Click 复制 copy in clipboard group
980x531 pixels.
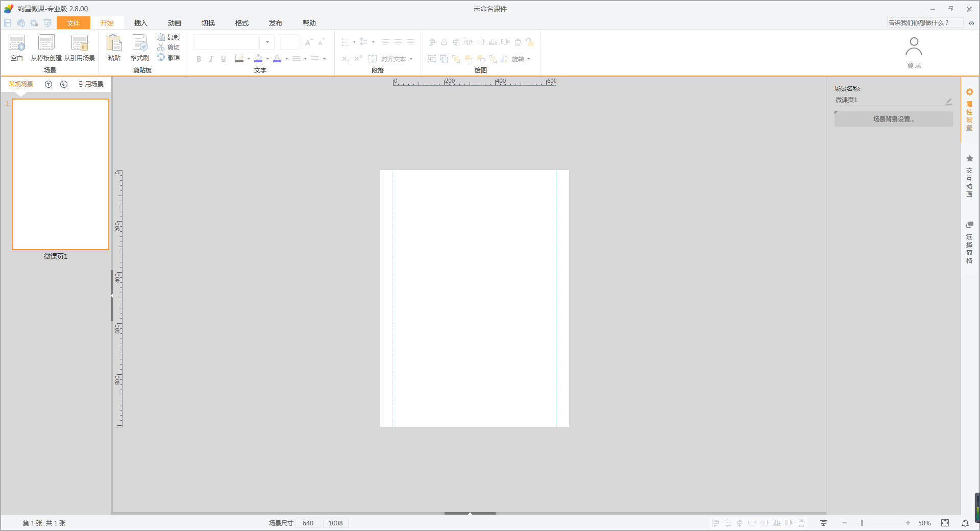[x=168, y=37]
